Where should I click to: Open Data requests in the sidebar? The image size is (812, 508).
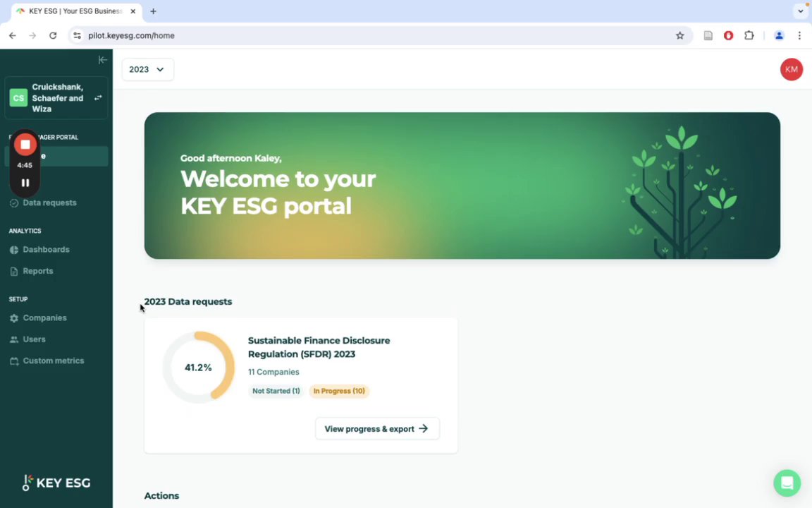(x=50, y=202)
